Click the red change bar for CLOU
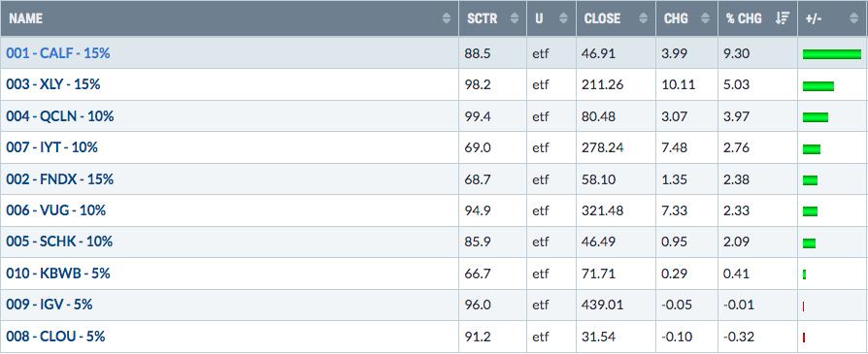The height and width of the screenshot is (354, 868). [804, 338]
